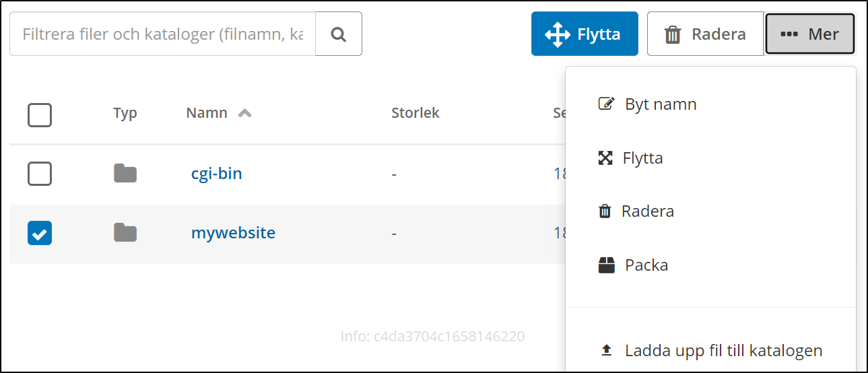This screenshot has width=868, height=373.
Task: Click the cgi-bin folder icon
Action: click(x=125, y=174)
